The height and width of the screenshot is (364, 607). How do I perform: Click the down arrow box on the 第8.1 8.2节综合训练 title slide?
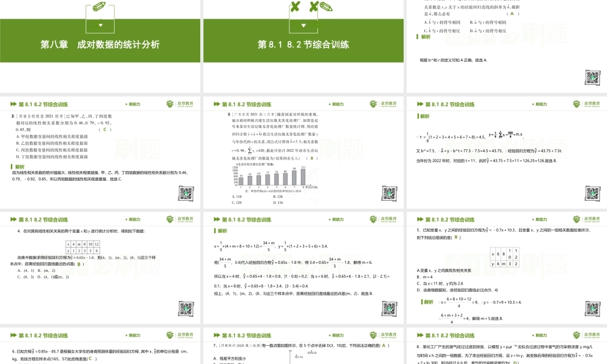(303, 26)
